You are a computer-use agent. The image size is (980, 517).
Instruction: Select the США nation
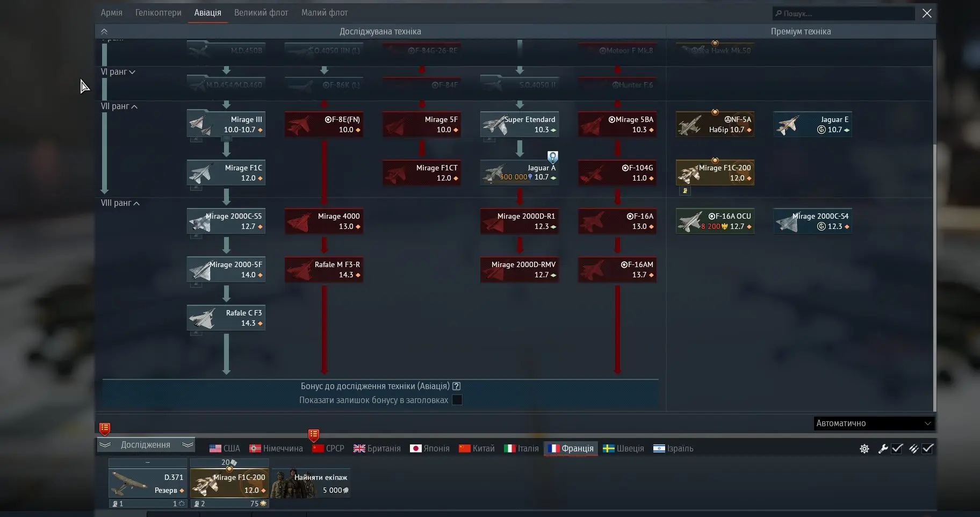click(x=225, y=449)
